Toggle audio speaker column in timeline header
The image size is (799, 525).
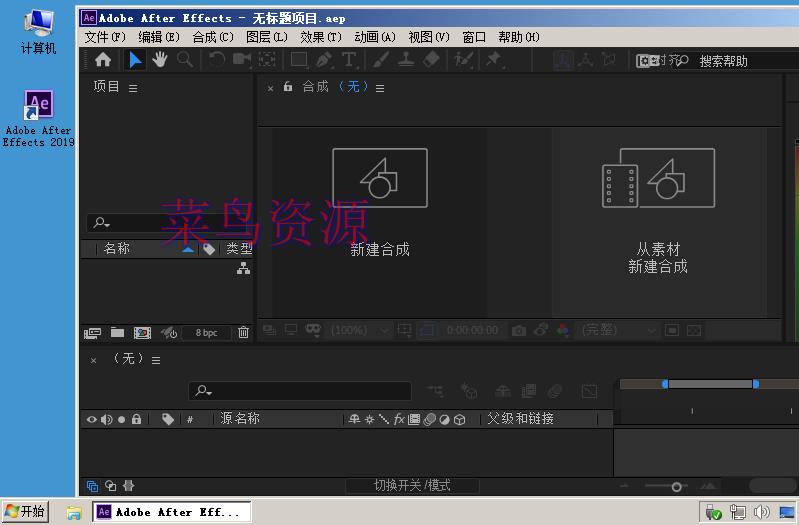point(106,419)
